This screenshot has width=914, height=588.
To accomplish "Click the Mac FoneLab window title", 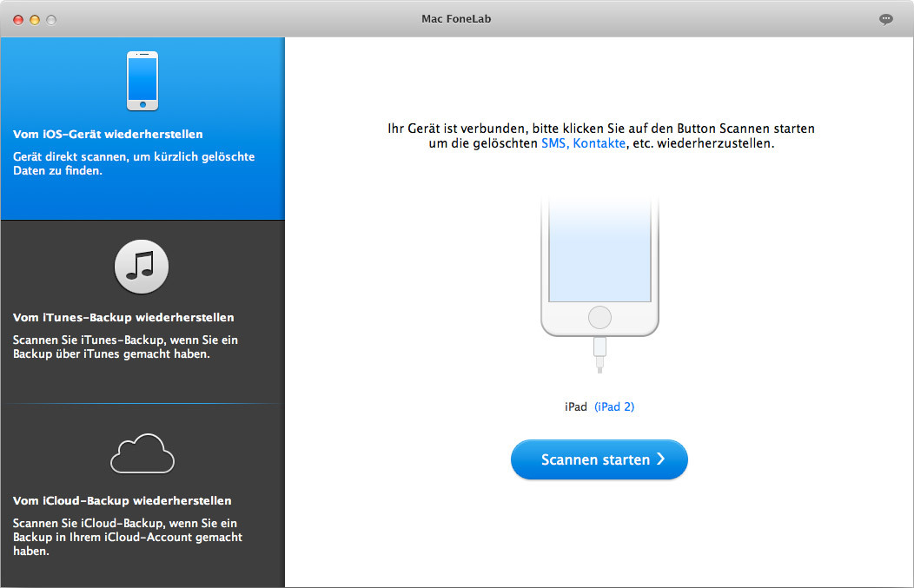I will tap(456, 19).
